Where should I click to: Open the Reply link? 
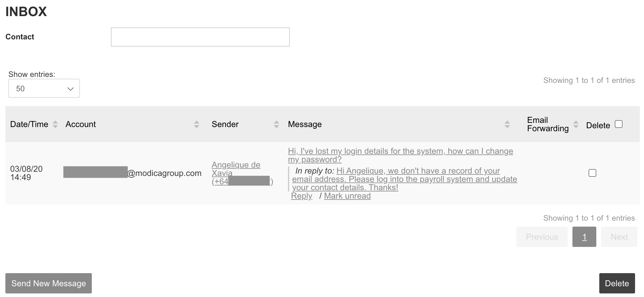[301, 196]
